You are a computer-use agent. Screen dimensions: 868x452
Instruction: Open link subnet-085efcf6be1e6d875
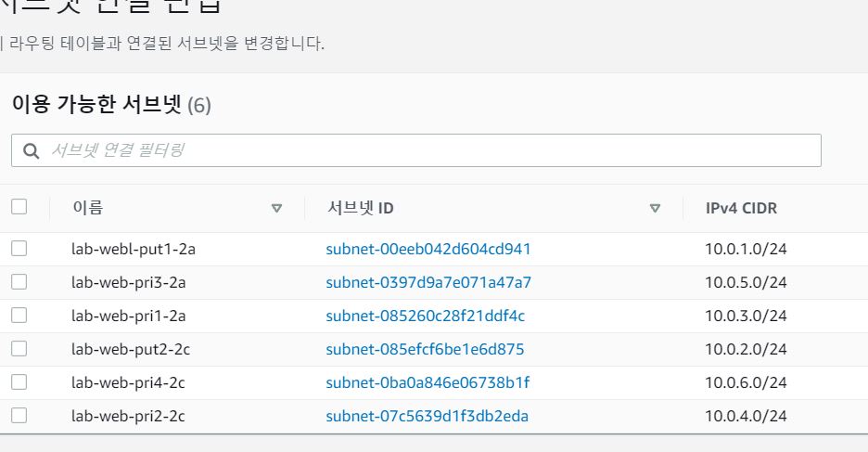[425, 349]
